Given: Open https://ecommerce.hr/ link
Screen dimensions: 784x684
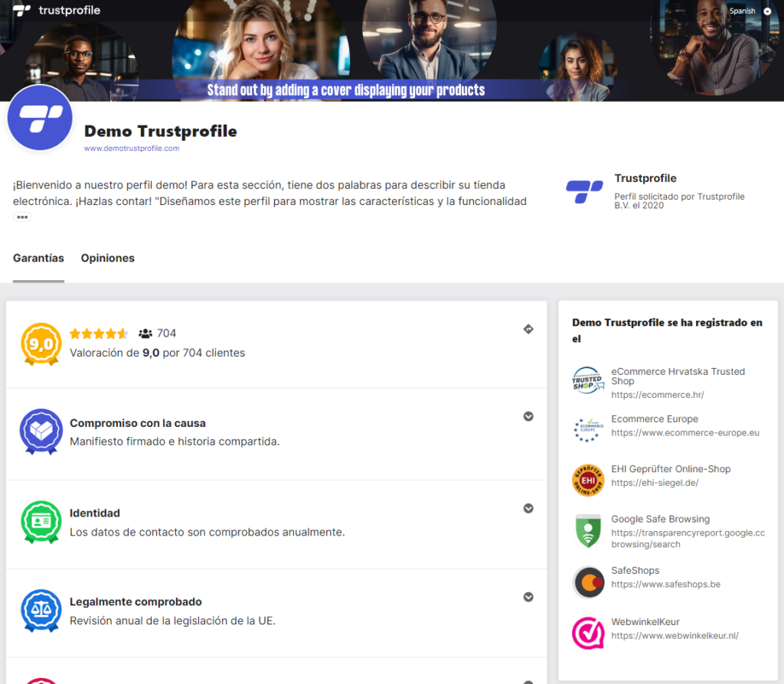Looking at the screenshot, I should tap(658, 395).
